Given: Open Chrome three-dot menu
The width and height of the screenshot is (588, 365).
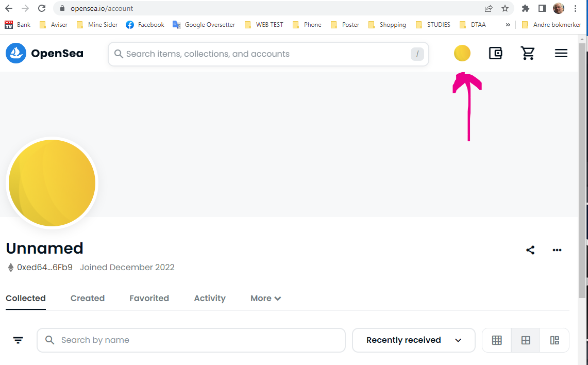Looking at the screenshot, I should [575, 8].
